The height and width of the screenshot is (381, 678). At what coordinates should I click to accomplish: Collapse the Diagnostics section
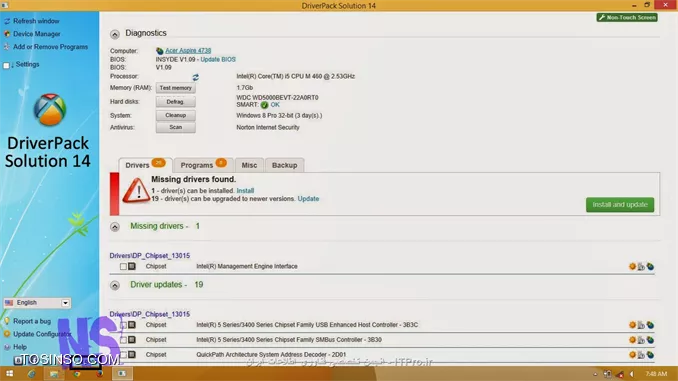tap(115, 34)
